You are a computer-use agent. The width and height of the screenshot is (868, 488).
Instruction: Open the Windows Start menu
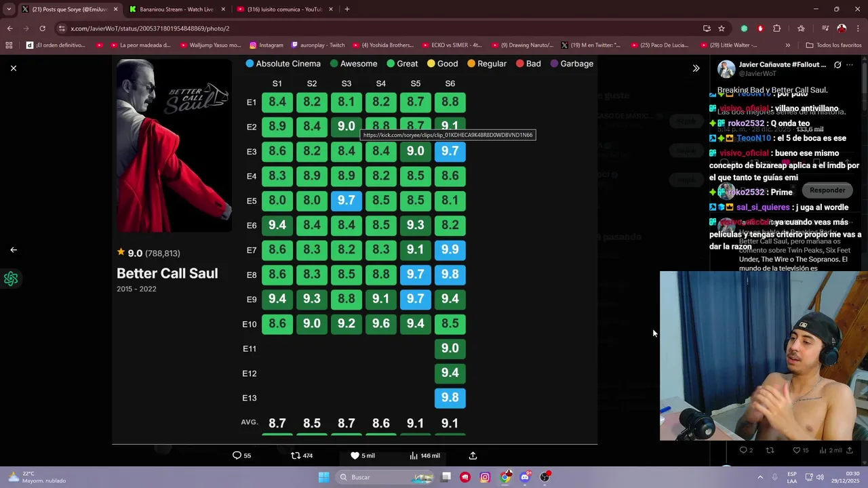point(324,477)
